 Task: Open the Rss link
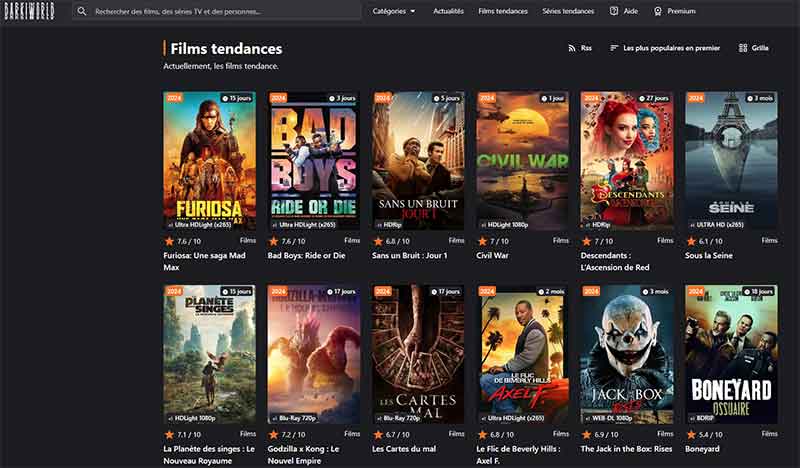pos(586,48)
